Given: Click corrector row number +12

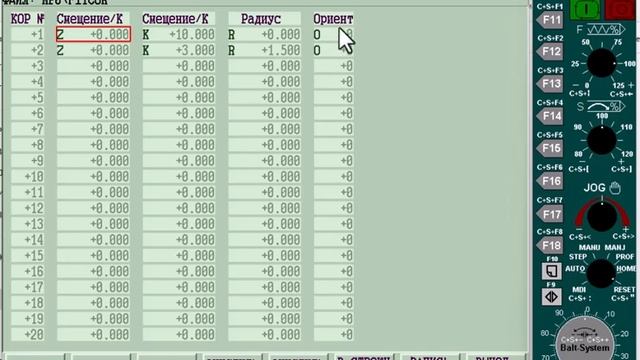Looking at the screenshot, I should click(x=27, y=208).
